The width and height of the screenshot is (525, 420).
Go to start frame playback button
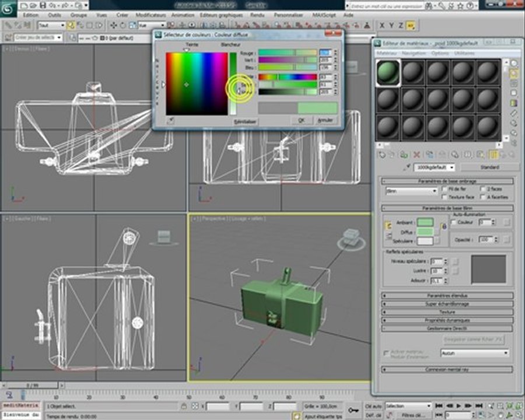coord(439,405)
